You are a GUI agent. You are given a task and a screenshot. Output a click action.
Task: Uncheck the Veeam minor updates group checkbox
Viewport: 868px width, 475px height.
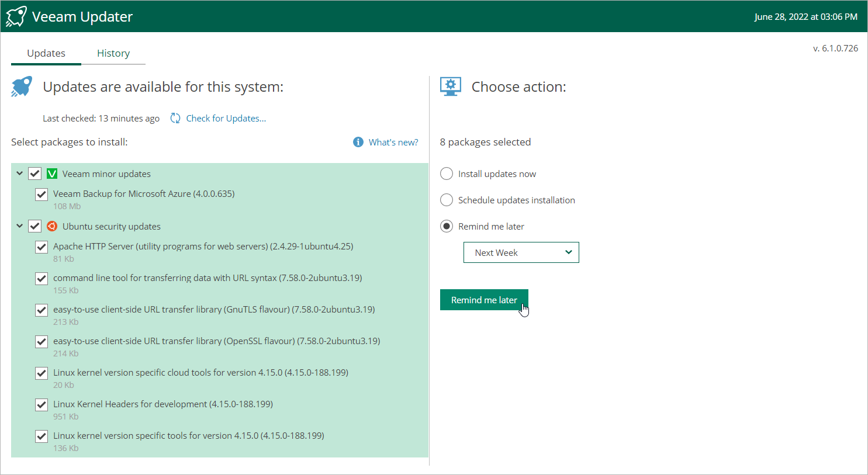[35, 174]
